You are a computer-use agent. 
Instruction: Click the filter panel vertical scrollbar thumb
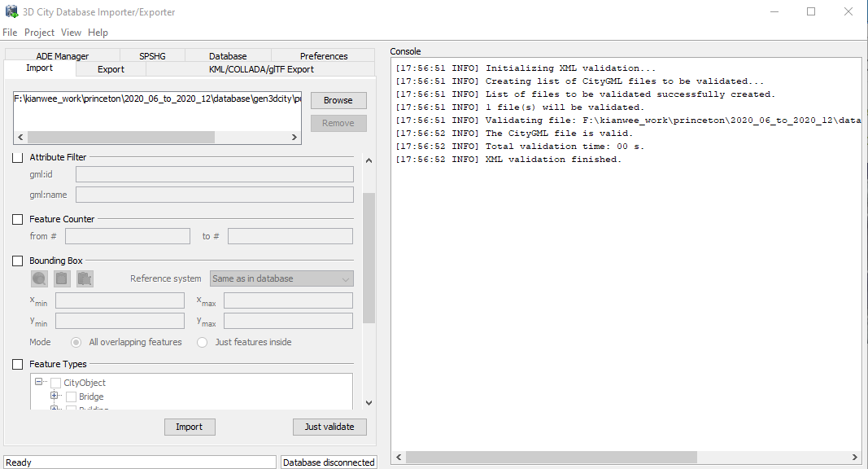369,258
